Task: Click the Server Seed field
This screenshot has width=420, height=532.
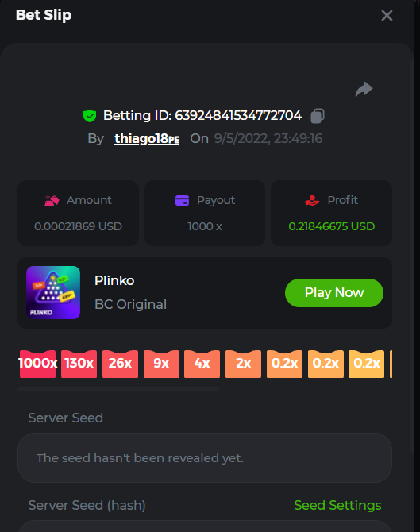Action: (x=205, y=457)
